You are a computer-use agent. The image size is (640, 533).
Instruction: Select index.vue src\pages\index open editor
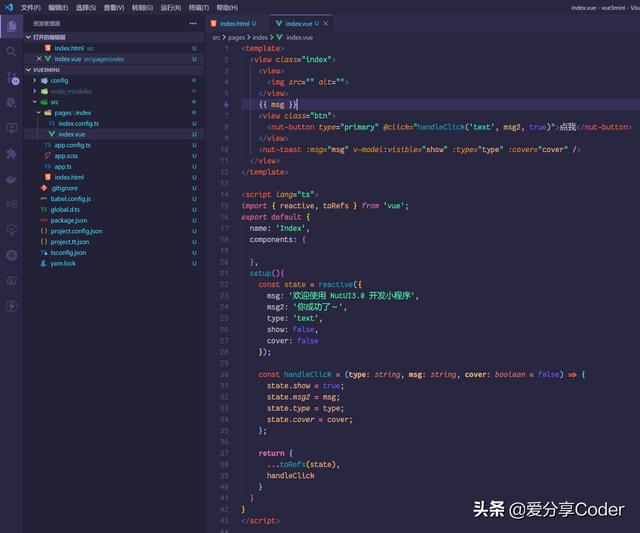114,59
